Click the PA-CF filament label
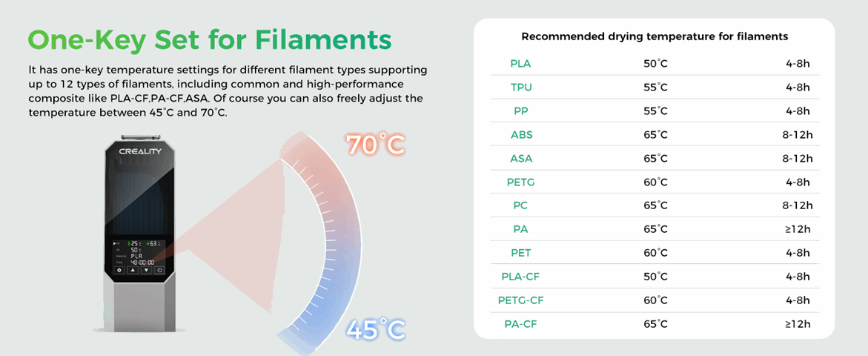This screenshot has height=356, width=868. tap(520, 323)
